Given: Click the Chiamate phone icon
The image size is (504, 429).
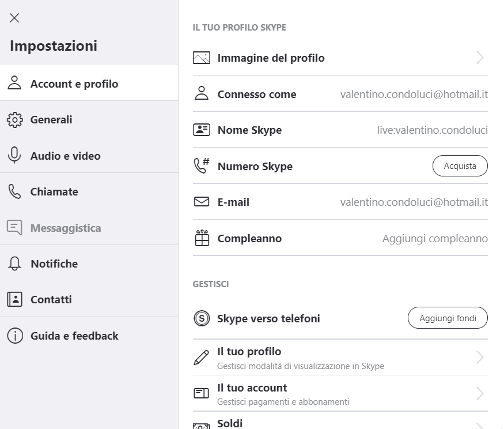Looking at the screenshot, I should coord(14,191).
